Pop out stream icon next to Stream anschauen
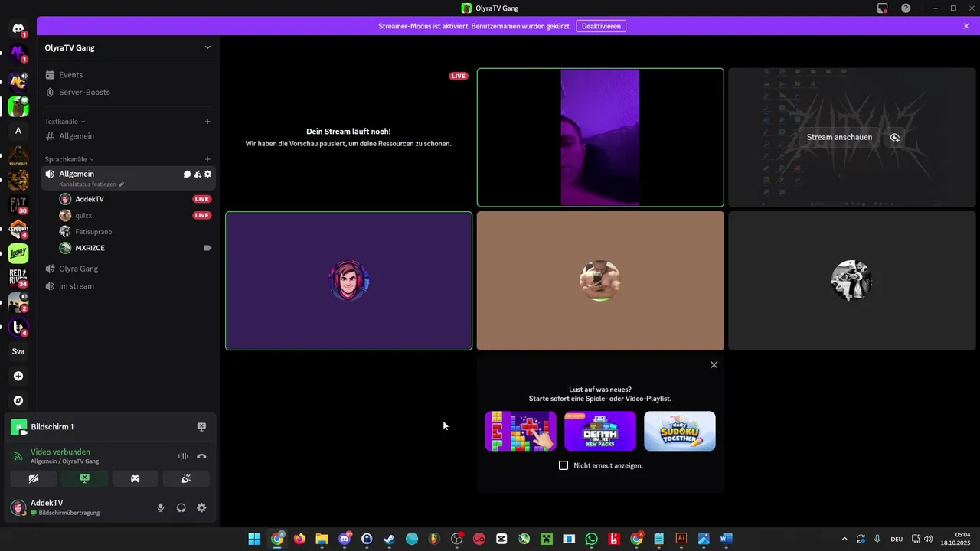Viewport: 980px width, 551px height. click(895, 138)
